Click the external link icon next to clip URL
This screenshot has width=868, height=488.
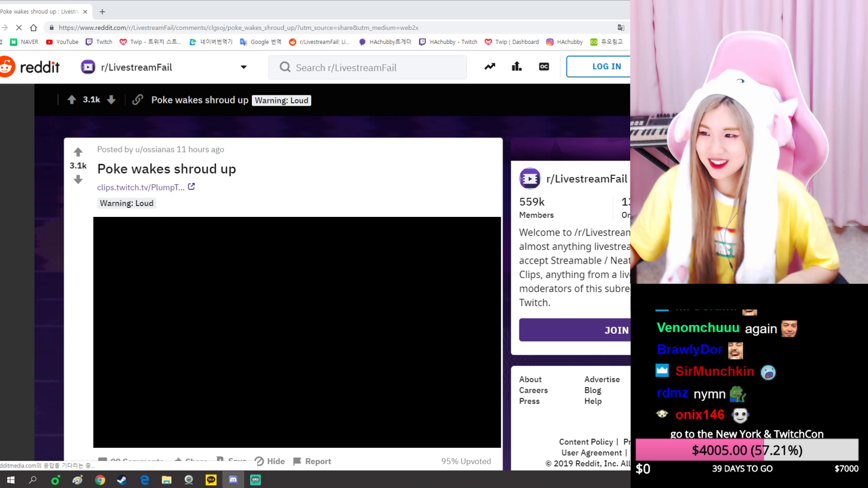pos(192,187)
